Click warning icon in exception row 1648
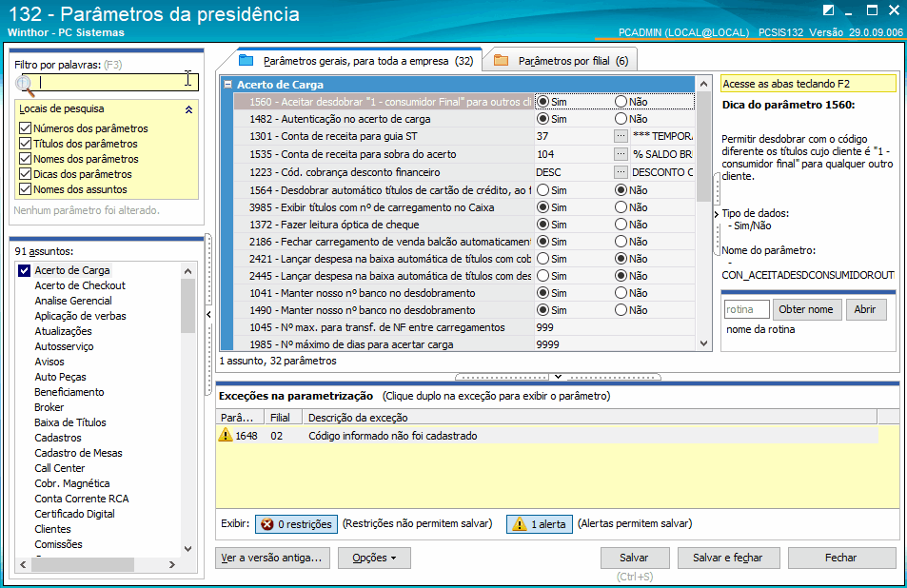This screenshot has height=588, width=907. (225, 435)
